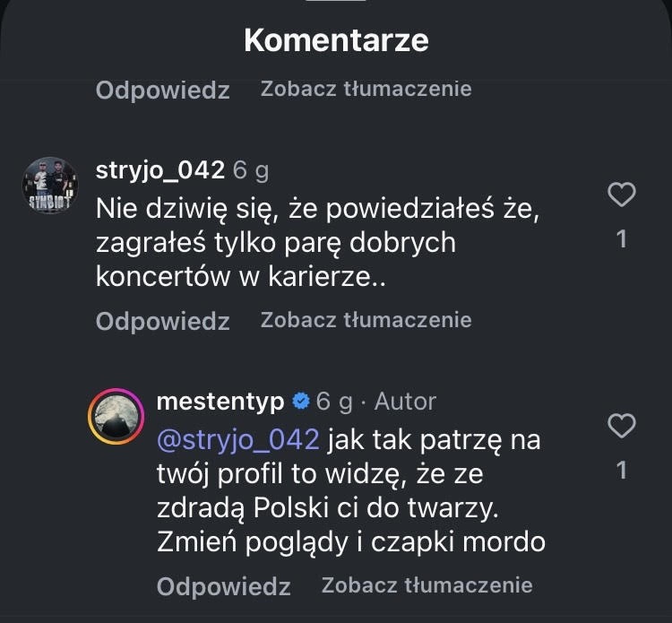This screenshot has width=672, height=623.
Task: View likes count on stryjo_042 comment
Action: (622, 239)
